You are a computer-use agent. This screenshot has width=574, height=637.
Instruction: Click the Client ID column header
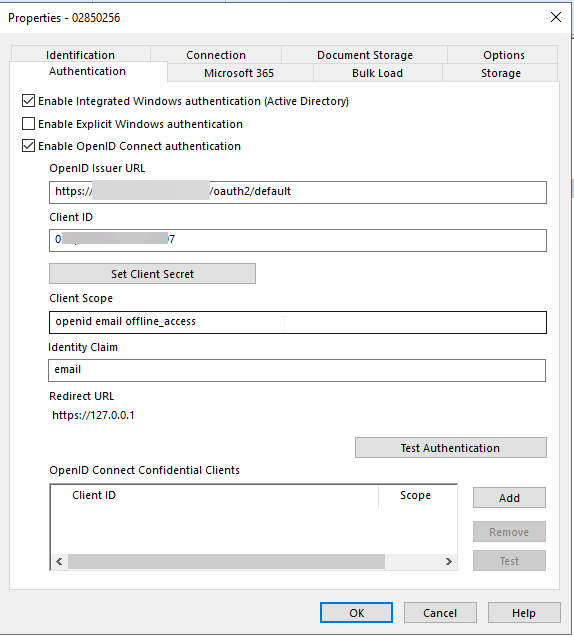pos(214,495)
